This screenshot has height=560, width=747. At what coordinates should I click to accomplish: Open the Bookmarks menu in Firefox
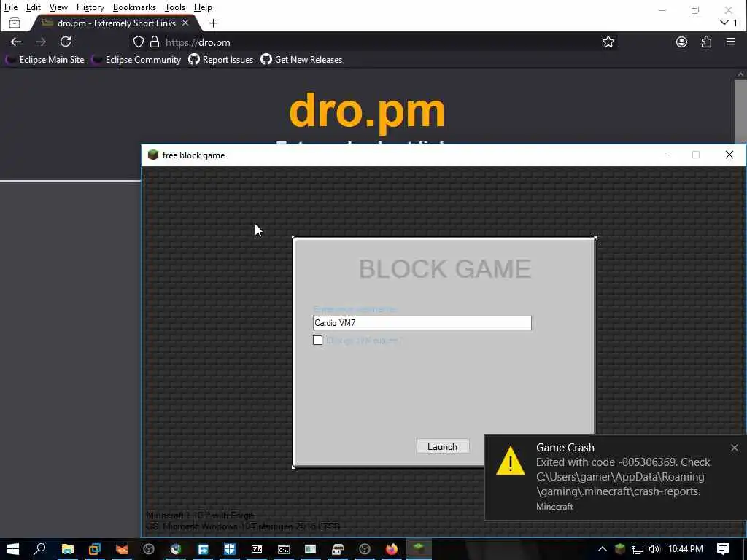[134, 7]
